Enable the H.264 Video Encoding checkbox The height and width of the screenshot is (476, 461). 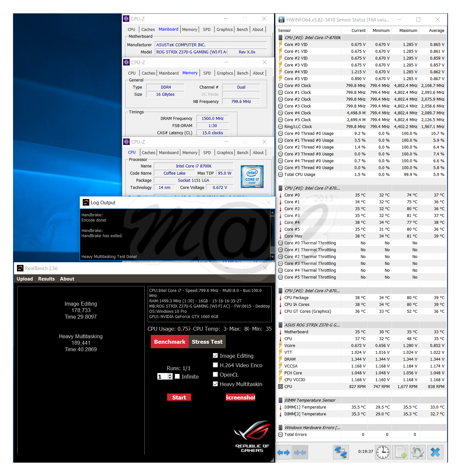coord(215,365)
